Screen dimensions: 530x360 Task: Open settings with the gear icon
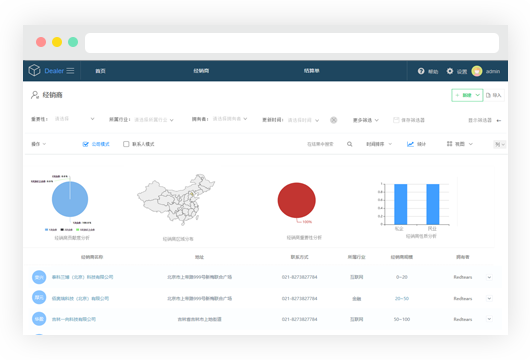[x=450, y=71]
